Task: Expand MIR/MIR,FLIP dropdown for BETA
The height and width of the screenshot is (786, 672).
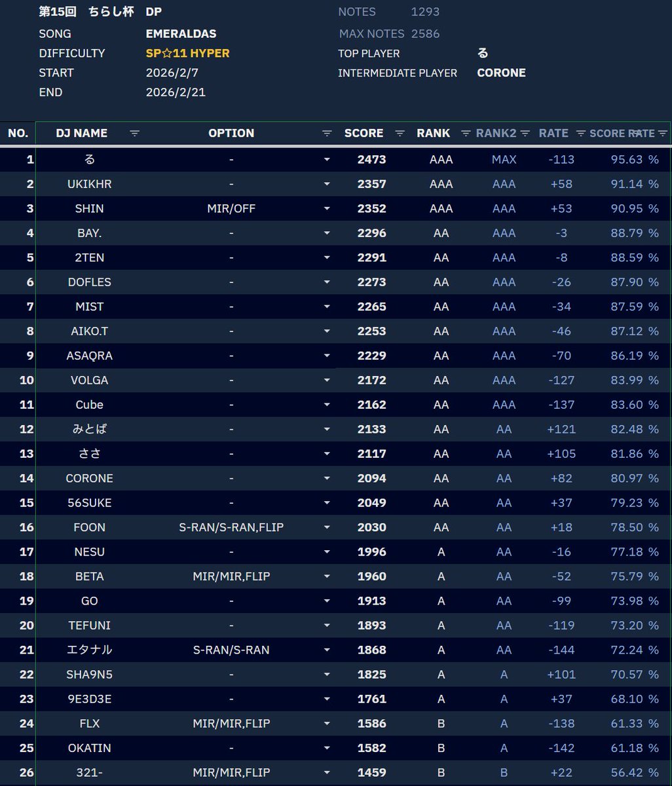Action: point(327,576)
